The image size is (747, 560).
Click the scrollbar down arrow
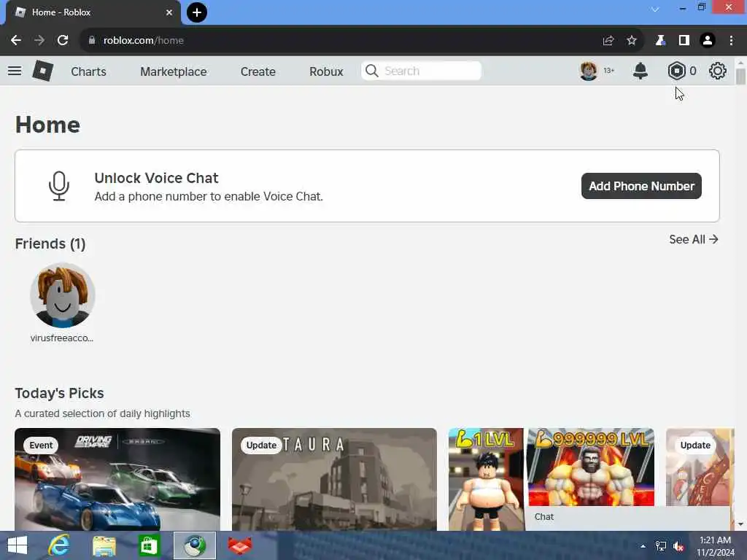740,524
